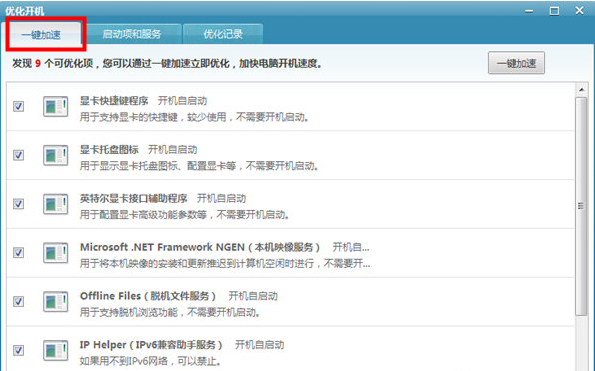The height and width of the screenshot is (371, 595).
Task: Select the Microsoft .NET Framework NGEN title
Action: 200,247
